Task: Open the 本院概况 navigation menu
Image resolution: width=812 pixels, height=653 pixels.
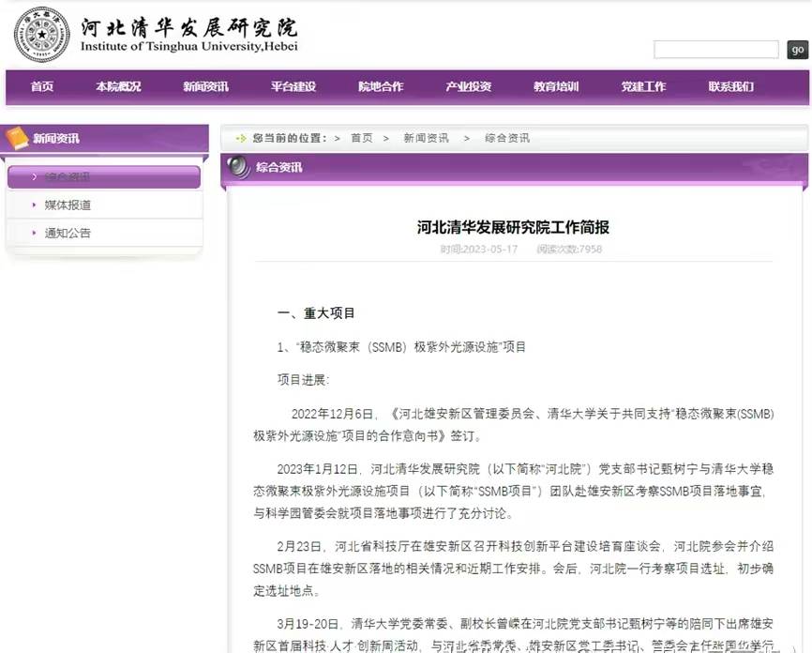Action: pyautogui.click(x=118, y=86)
